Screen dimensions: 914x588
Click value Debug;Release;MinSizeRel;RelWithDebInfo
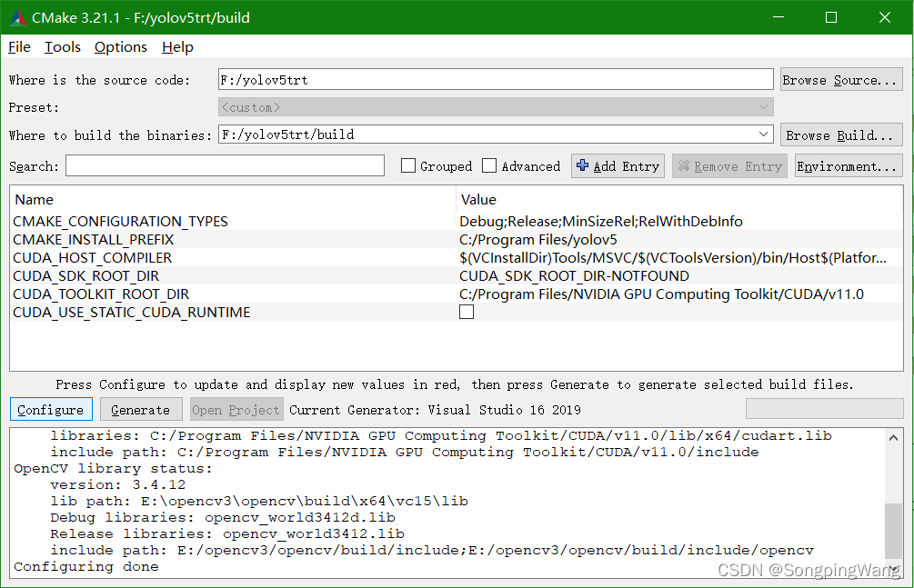click(601, 222)
